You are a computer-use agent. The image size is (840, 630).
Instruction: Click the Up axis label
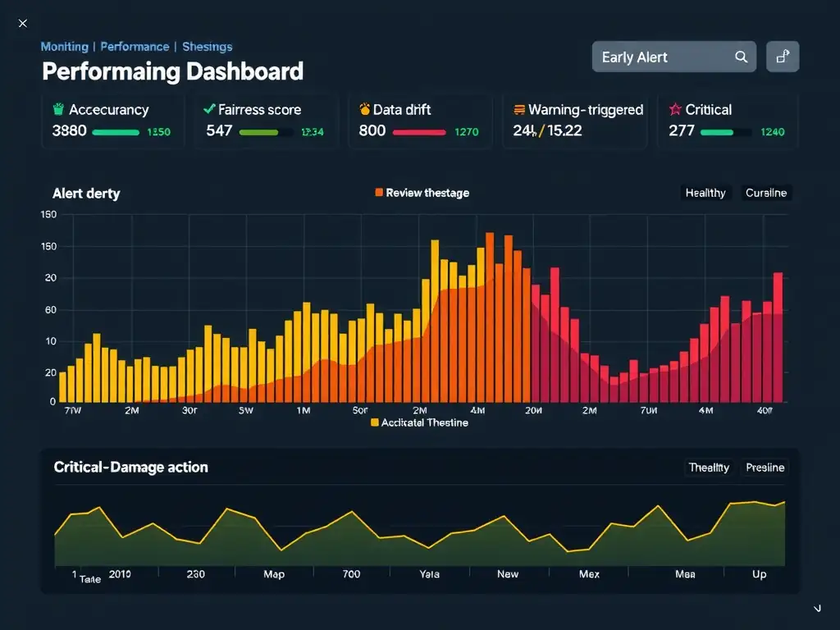pos(759,574)
